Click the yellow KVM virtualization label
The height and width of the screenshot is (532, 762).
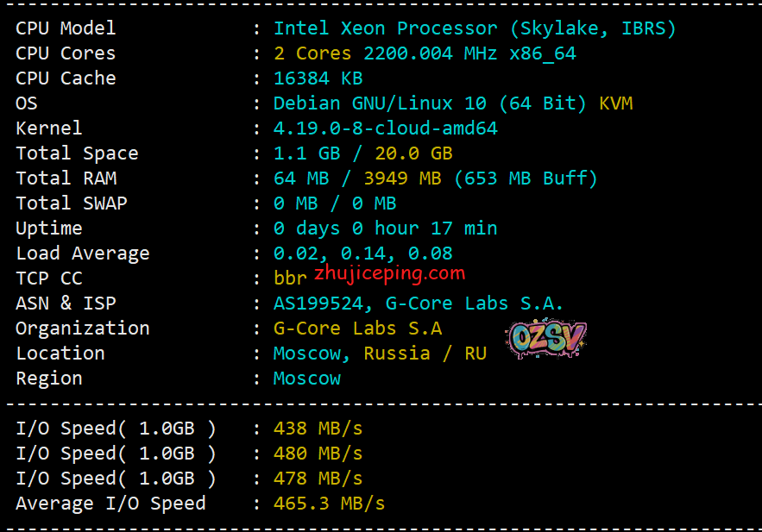coord(616,103)
